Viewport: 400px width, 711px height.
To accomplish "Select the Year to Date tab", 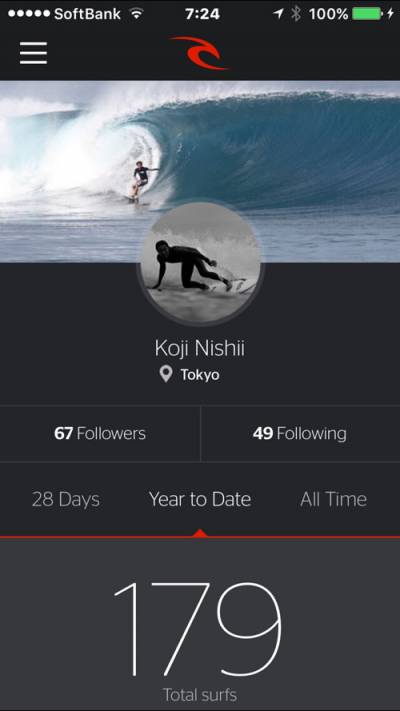I will coord(200,500).
